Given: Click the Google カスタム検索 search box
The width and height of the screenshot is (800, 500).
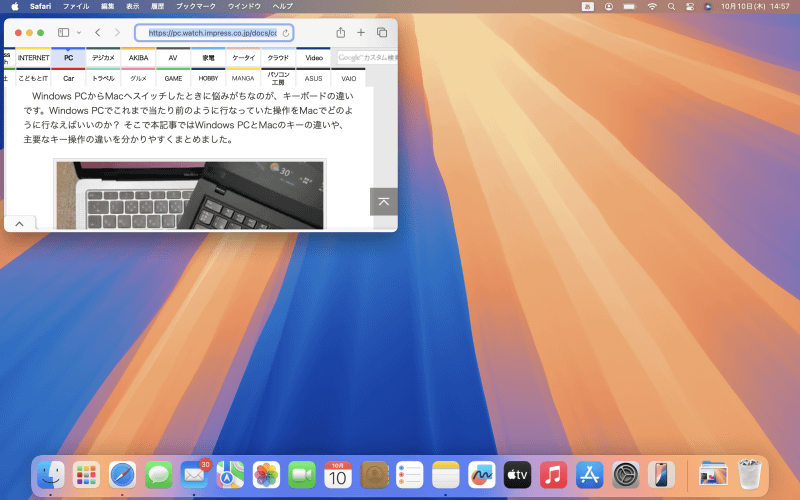Looking at the screenshot, I should [x=367, y=58].
